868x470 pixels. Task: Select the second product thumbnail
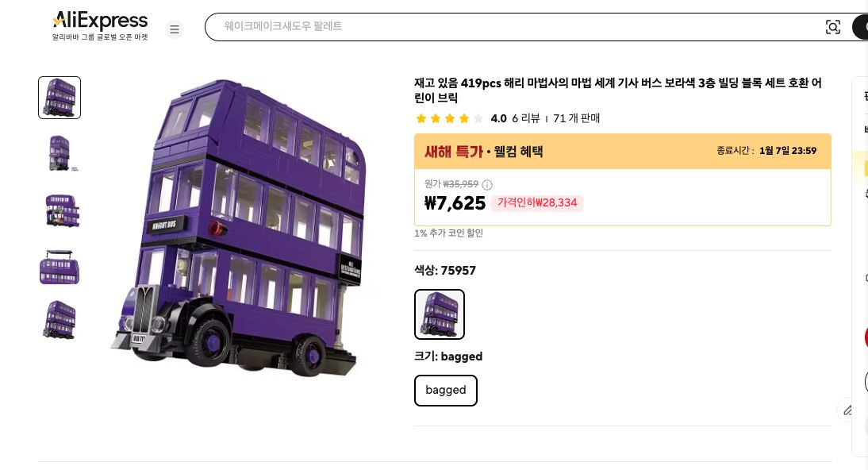coord(60,153)
